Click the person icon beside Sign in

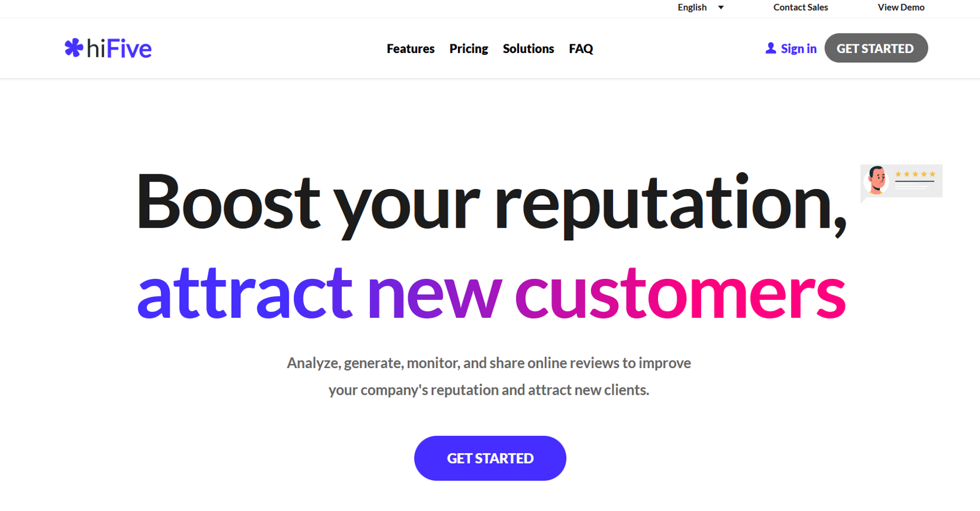770,48
